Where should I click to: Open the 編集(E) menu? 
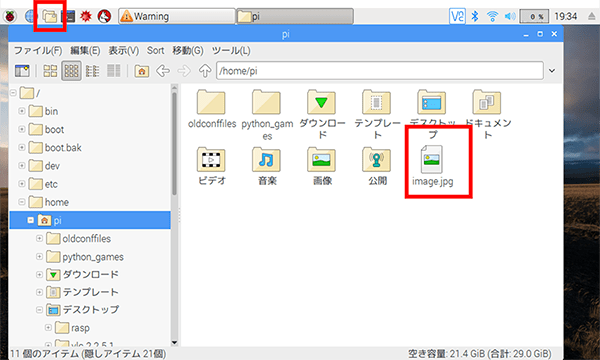pyautogui.click(x=85, y=50)
